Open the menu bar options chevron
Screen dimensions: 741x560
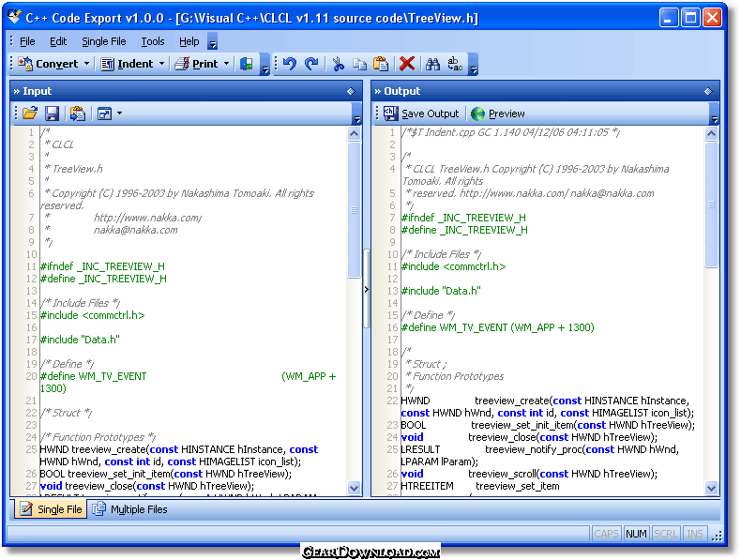[213, 43]
